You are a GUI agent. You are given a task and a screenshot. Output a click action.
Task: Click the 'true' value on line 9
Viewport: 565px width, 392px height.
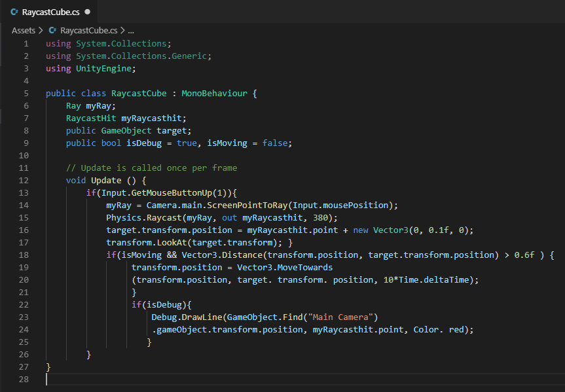coord(187,143)
